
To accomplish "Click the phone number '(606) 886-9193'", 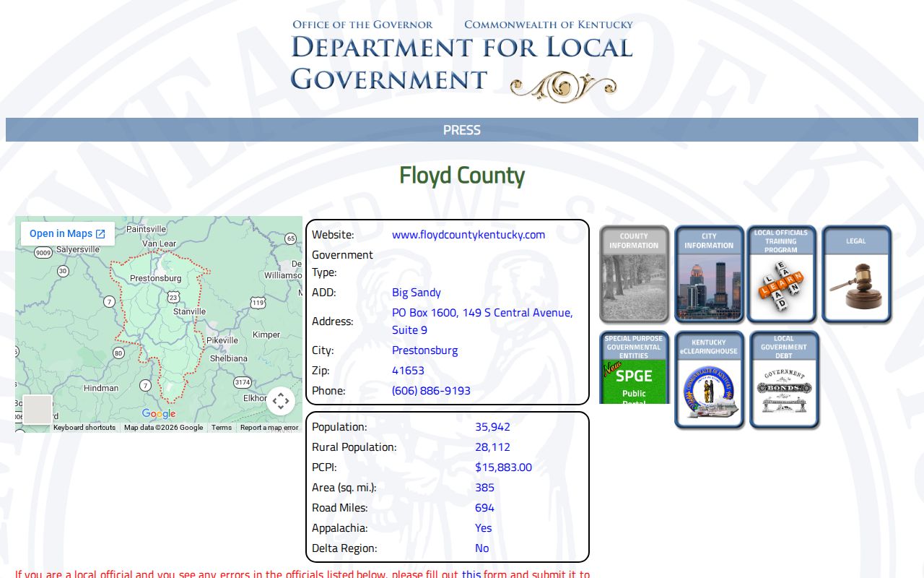I will (431, 391).
